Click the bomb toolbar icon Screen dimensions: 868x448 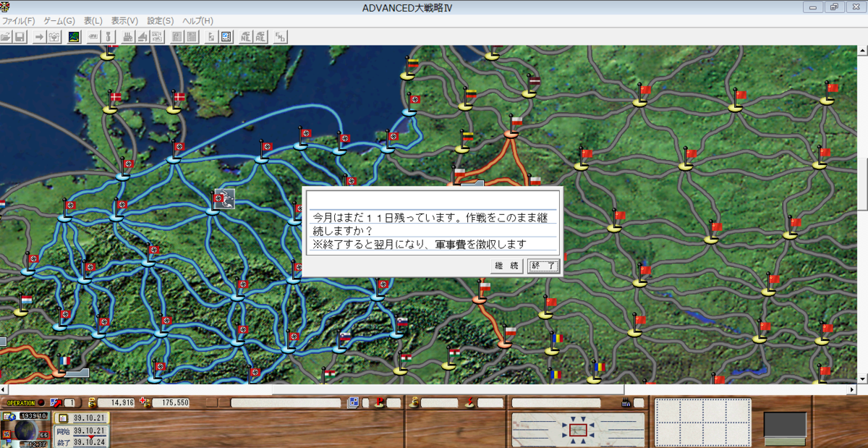[107, 36]
